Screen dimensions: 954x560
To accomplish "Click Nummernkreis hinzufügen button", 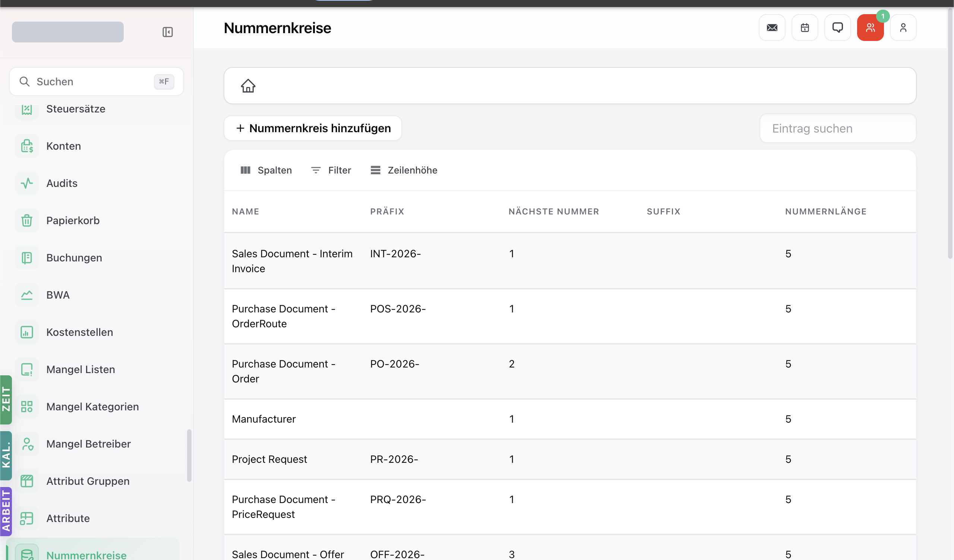I will tap(313, 128).
